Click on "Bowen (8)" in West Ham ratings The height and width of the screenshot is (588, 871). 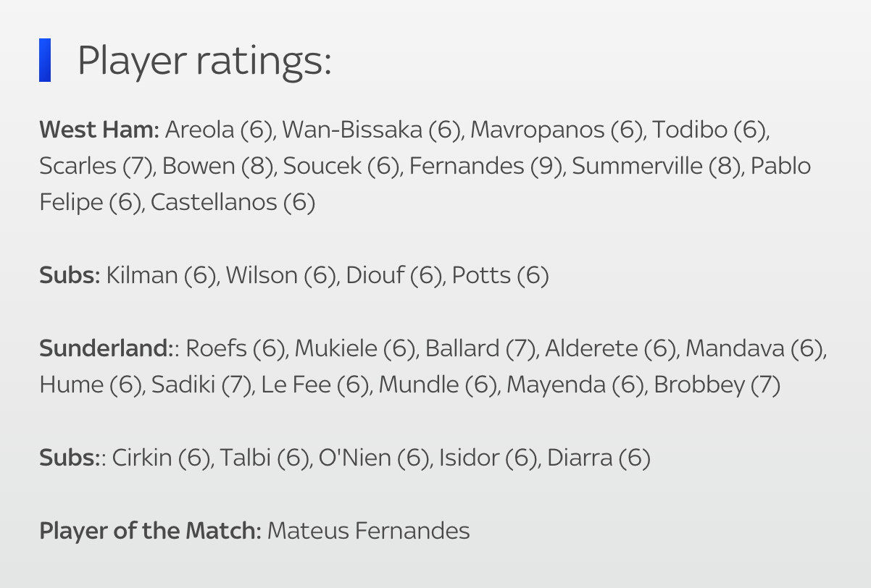coord(218,167)
